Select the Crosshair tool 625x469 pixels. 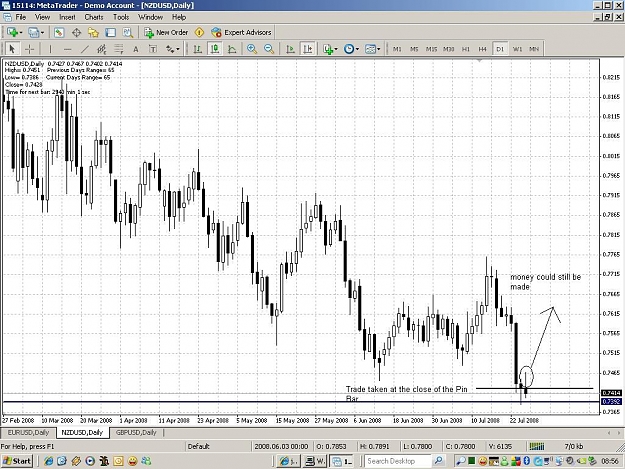(29, 49)
